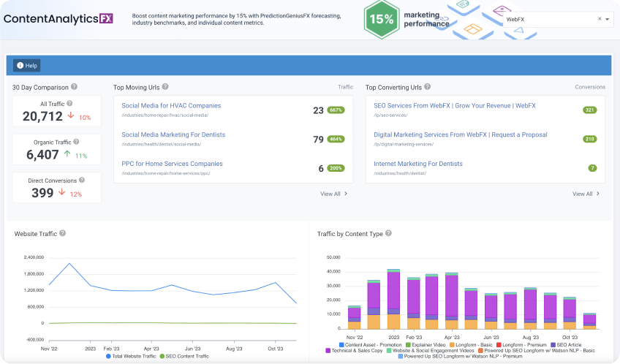
Task: Open help icon beside 30 Day Comparison
Action: [x=74, y=87]
